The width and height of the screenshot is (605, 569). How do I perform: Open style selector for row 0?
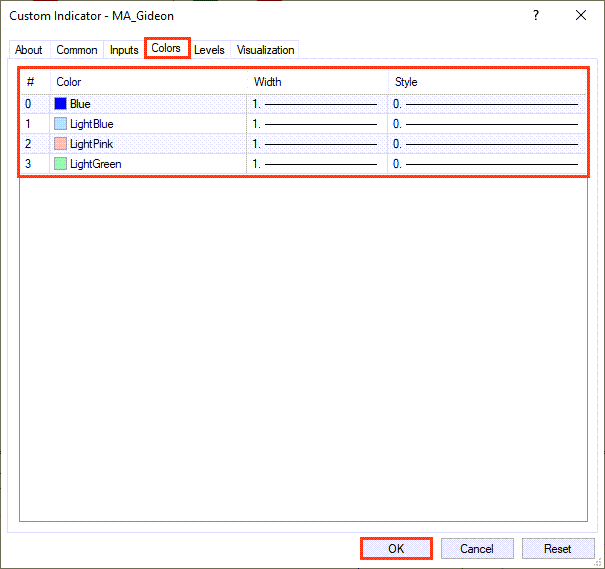pyautogui.click(x=487, y=104)
